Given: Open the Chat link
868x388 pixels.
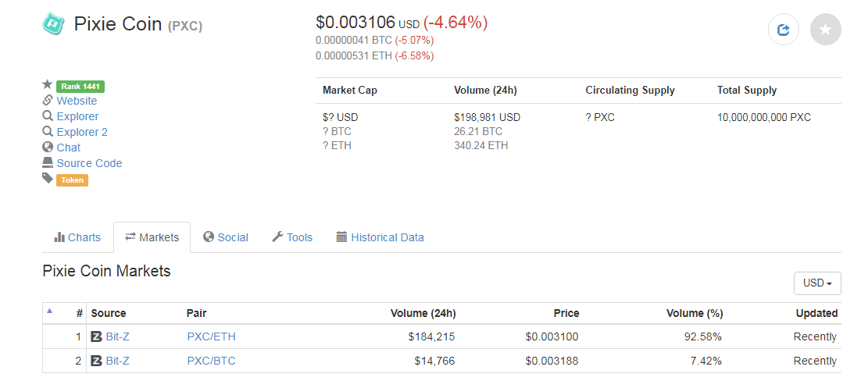Looking at the screenshot, I should [68, 148].
